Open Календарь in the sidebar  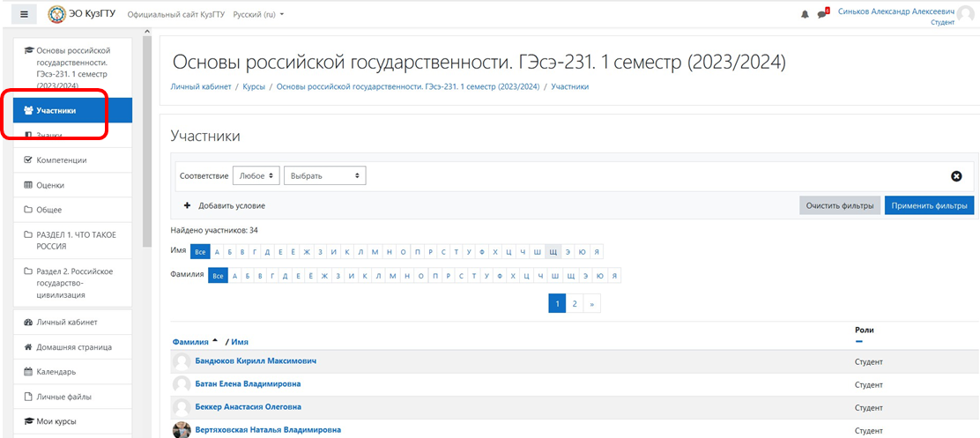click(x=72, y=372)
